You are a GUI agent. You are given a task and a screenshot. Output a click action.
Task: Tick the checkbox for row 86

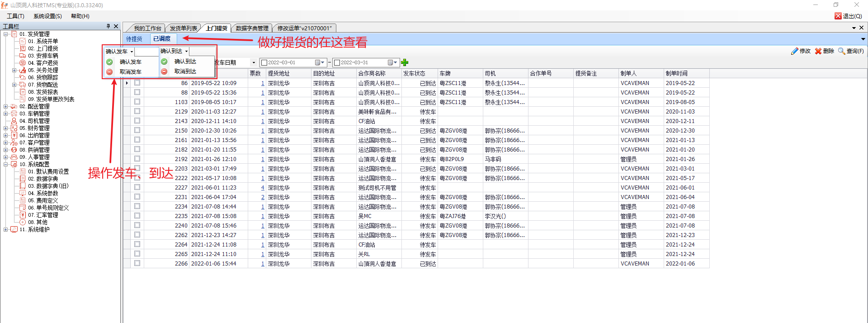(x=137, y=83)
